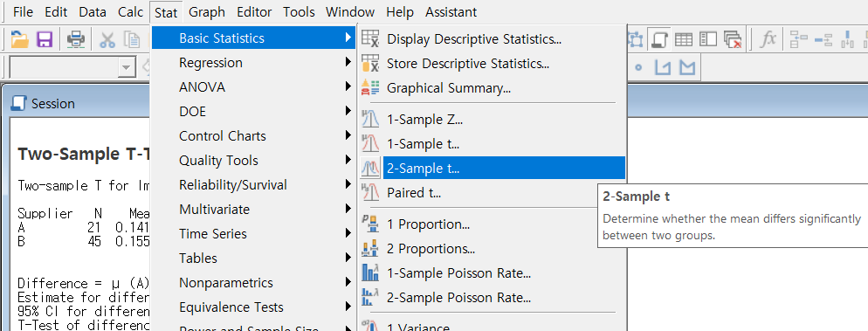The height and width of the screenshot is (331, 868).
Task: Expand the DOE submenu
Action: pos(253,111)
